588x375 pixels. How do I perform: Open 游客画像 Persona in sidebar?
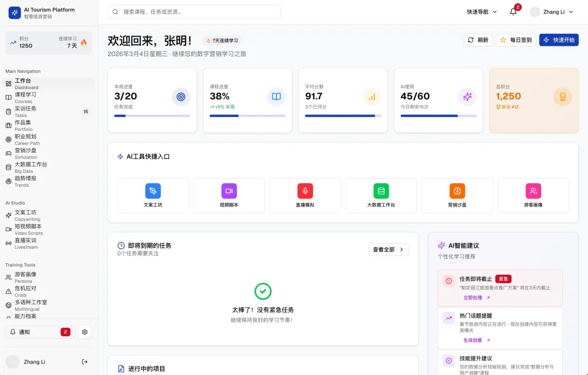(x=49, y=277)
